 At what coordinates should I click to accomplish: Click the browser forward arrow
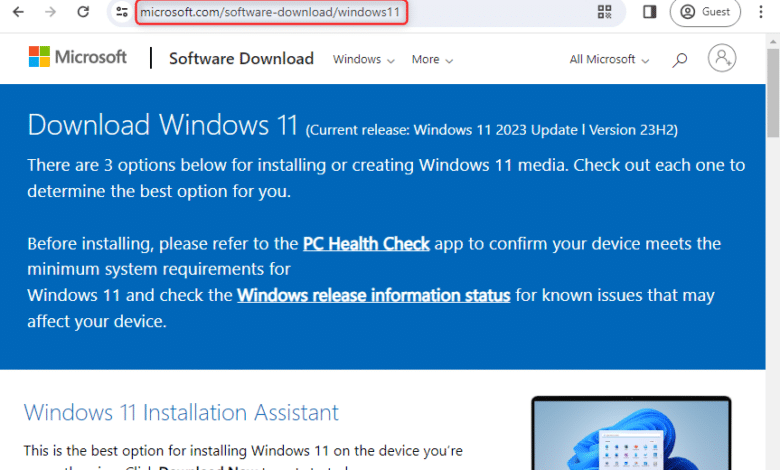pyautogui.click(x=50, y=12)
